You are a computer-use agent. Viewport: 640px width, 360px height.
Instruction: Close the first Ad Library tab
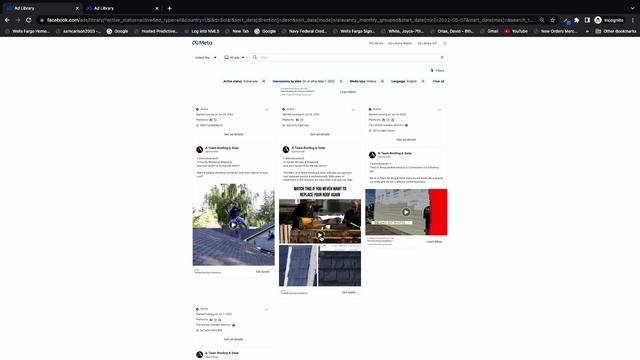coord(77,8)
